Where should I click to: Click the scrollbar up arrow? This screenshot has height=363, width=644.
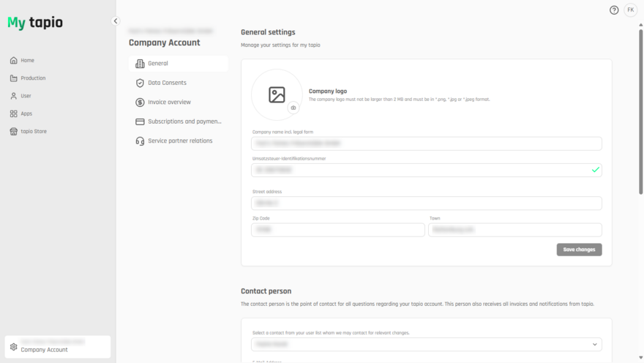coord(641,25)
